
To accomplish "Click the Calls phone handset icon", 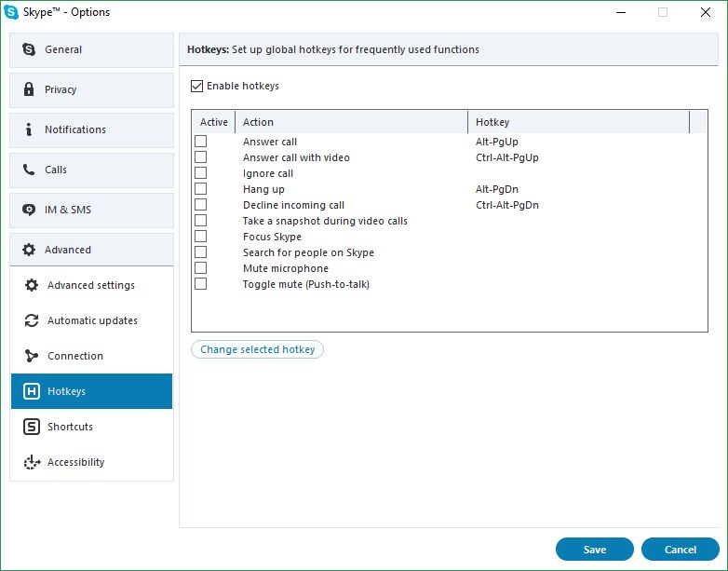I will click(29, 170).
